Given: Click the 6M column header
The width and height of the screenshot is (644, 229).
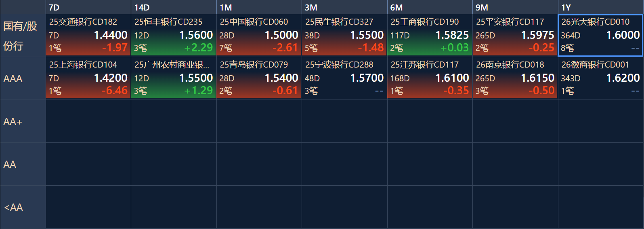Looking at the screenshot, I should pos(430,7).
